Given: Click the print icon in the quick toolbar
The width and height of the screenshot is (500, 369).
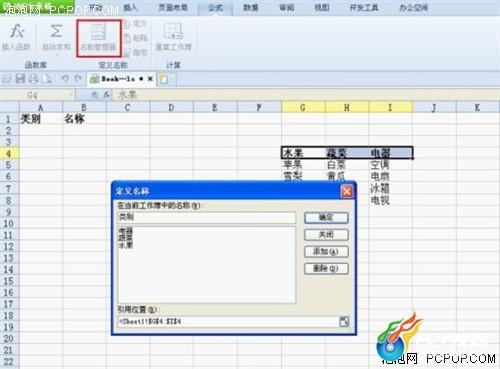Looking at the screenshot, I should coord(34,79).
